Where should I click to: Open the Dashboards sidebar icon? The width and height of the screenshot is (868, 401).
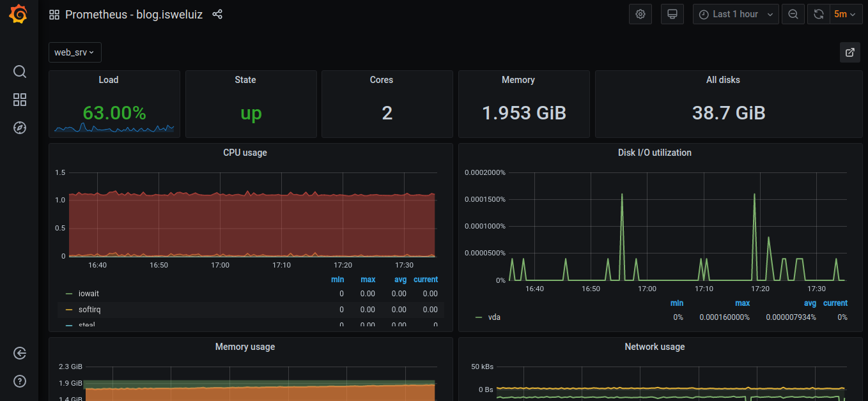tap(19, 100)
